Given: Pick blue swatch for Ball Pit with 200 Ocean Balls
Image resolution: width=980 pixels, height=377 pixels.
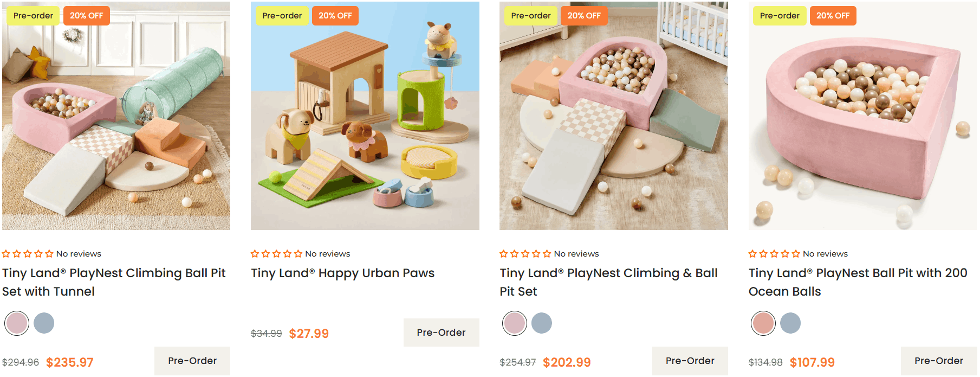Looking at the screenshot, I should [x=790, y=323].
